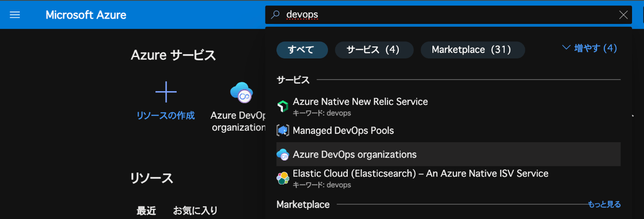Click the plus icon for リソースの作成
This screenshot has height=219, width=644.
[166, 92]
